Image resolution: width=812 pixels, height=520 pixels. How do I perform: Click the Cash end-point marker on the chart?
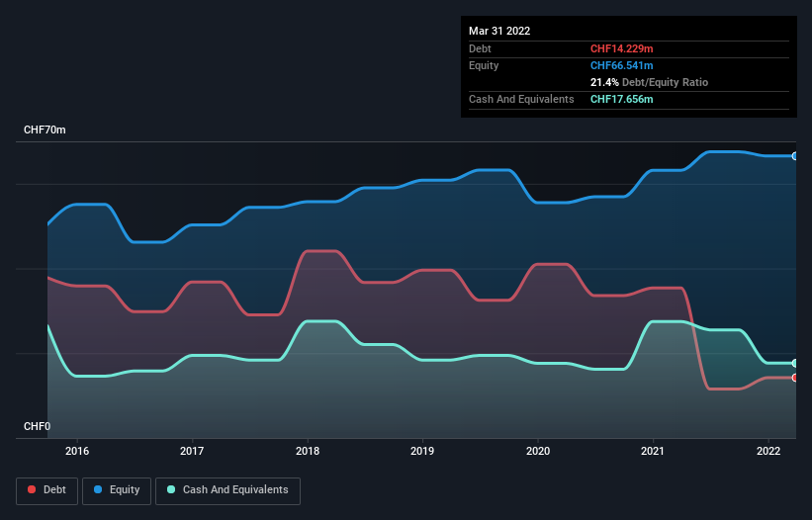click(x=794, y=363)
